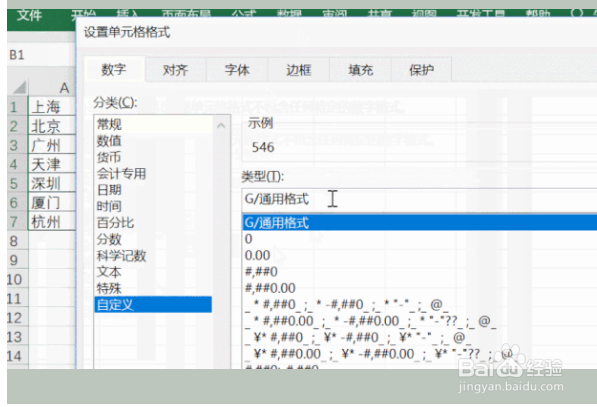Select cell containing 深圳

pos(52,183)
